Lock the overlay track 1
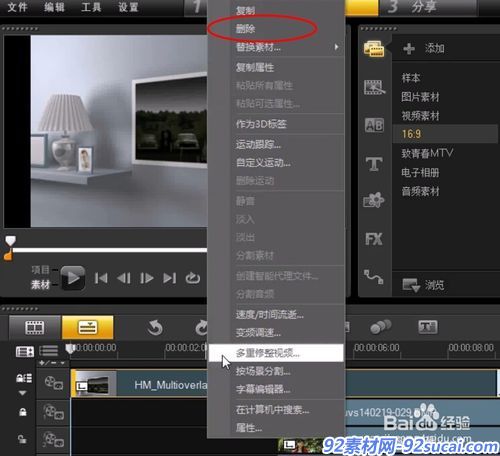 coord(23,412)
